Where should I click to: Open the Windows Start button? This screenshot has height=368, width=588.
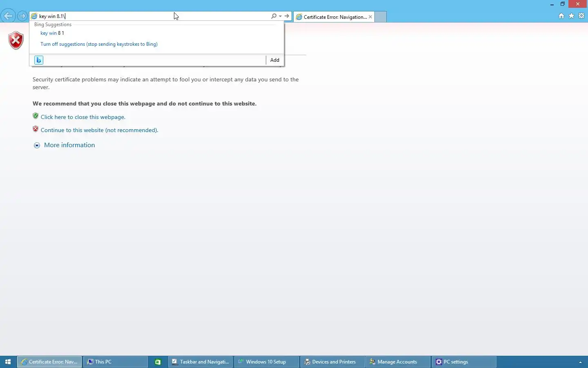click(x=8, y=362)
